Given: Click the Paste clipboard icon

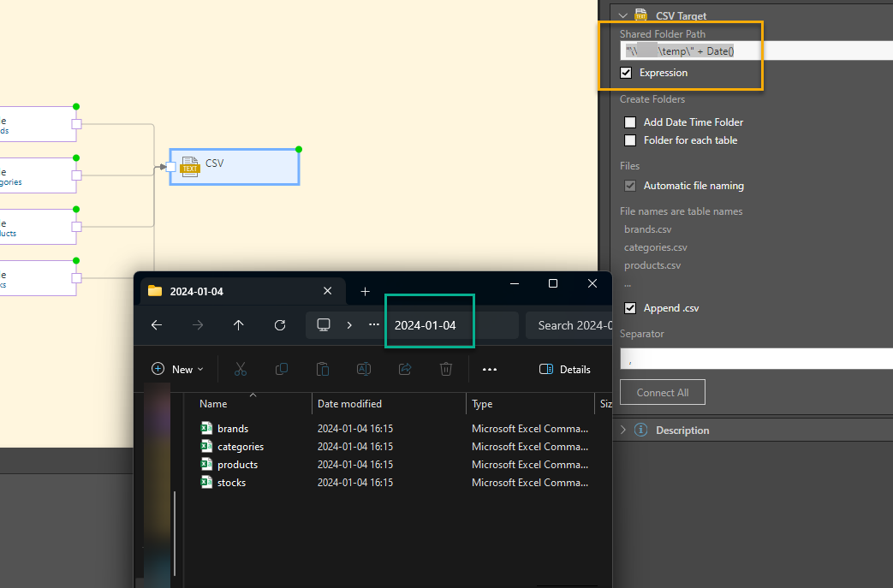Looking at the screenshot, I should coord(323,369).
